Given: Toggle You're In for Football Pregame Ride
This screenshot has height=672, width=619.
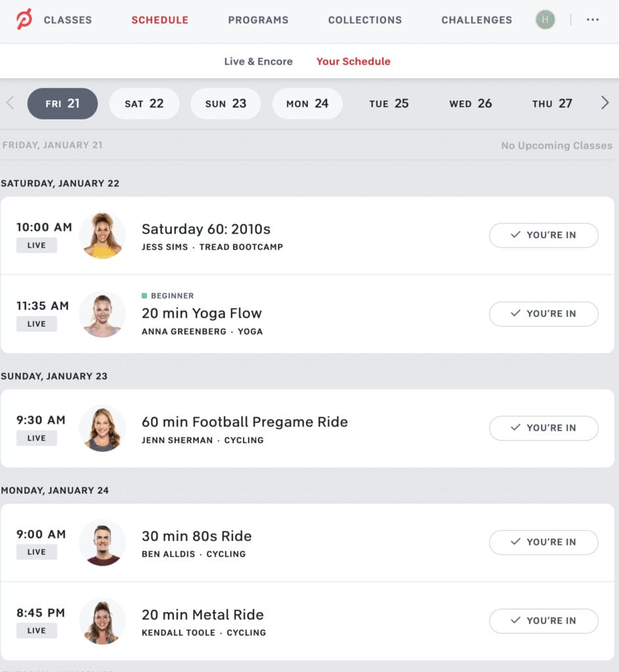Looking at the screenshot, I should (x=544, y=428).
